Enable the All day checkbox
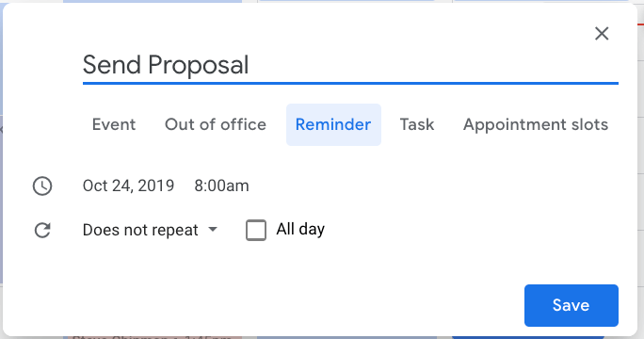The height and width of the screenshot is (339, 644). point(256,230)
